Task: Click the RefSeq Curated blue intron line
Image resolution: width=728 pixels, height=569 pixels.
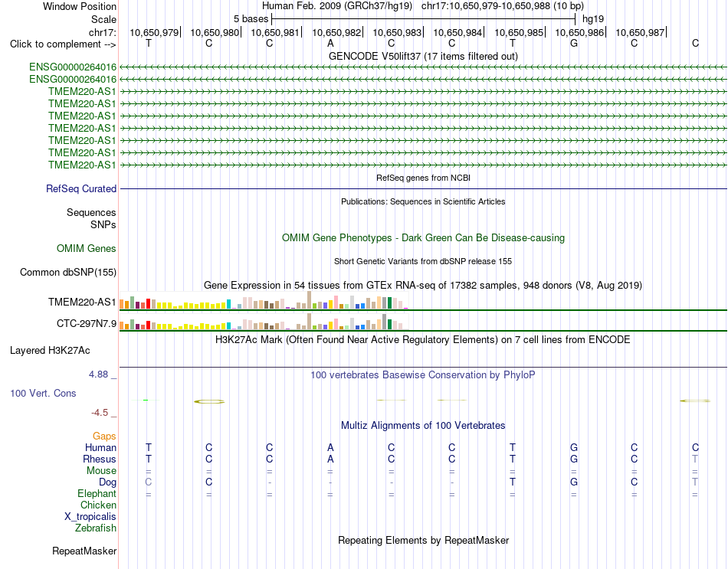Action: (423, 189)
